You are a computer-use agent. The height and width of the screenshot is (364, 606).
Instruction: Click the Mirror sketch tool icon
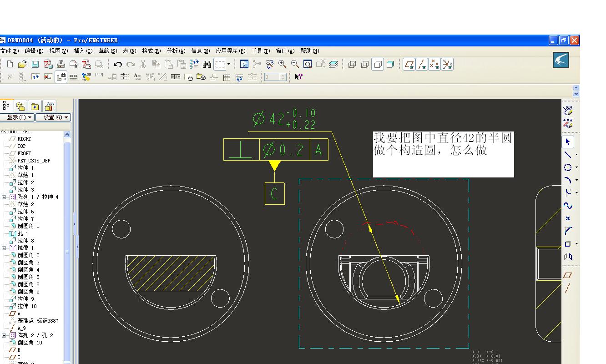click(567, 257)
